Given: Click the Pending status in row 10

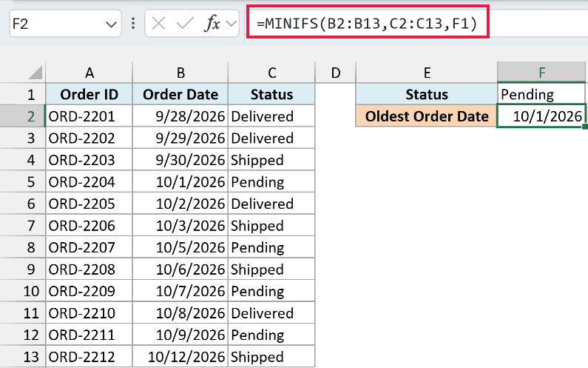Looking at the screenshot, I should point(271,291).
